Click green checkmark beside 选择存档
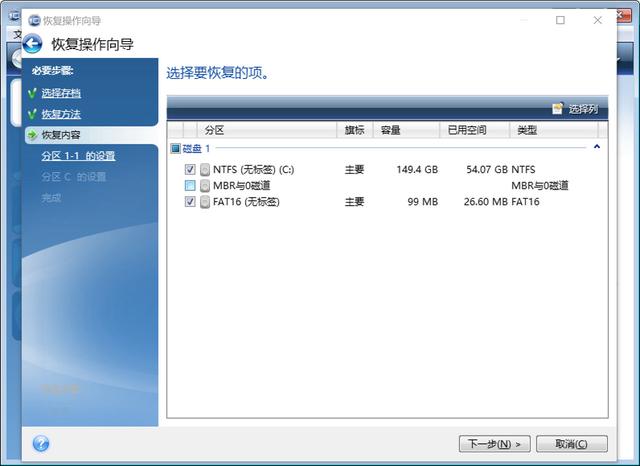Image resolution: width=640 pixels, height=466 pixels. tap(32, 93)
